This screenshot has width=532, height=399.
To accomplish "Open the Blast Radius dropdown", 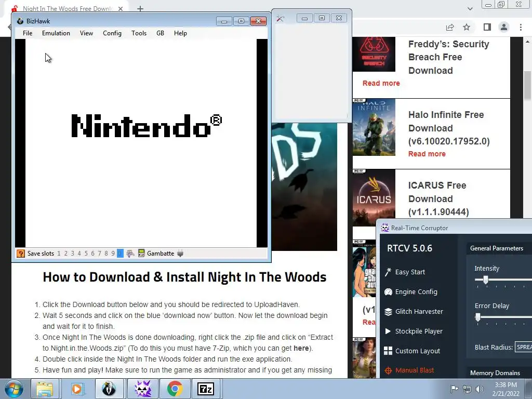I will coord(523,347).
